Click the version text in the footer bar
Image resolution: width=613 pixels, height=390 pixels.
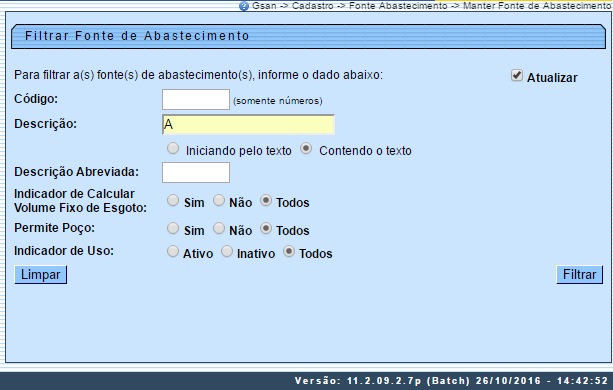(452, 381)
